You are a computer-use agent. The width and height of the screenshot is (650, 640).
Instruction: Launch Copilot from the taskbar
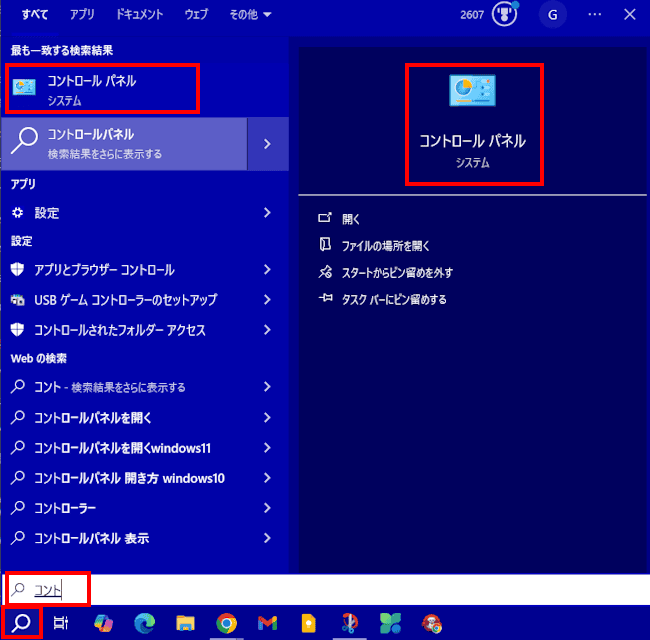point(103,623)
